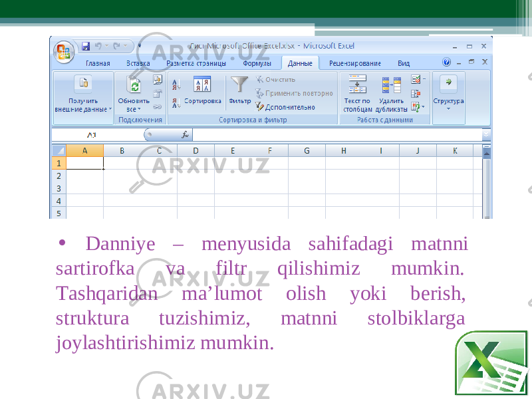Click the Excel logo at slide corner
The height and width of the screenshot is (399, 532).
pos(491,364)
